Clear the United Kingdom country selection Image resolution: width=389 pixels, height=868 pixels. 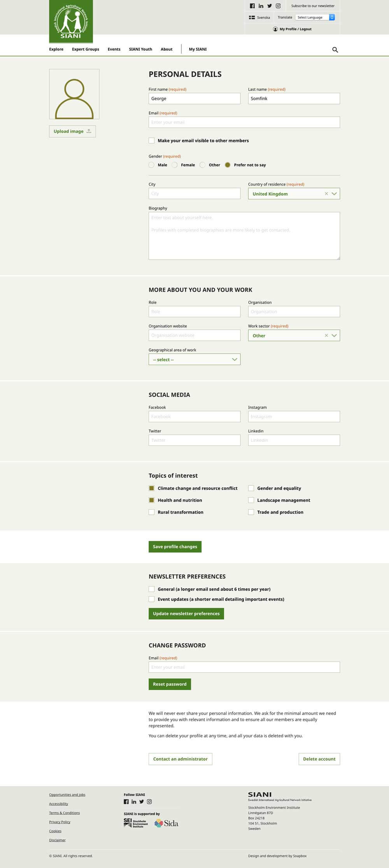tap(326, 194)
